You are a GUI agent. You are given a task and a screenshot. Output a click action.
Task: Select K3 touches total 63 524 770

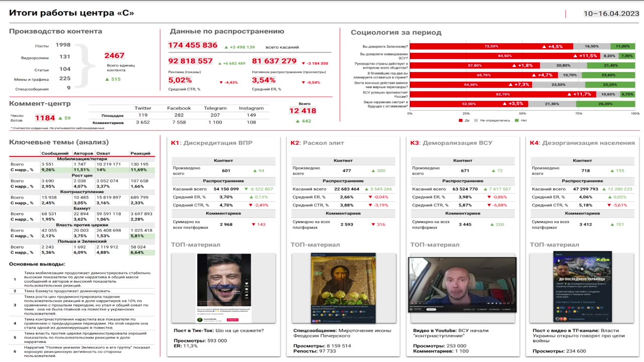[465, 189]
